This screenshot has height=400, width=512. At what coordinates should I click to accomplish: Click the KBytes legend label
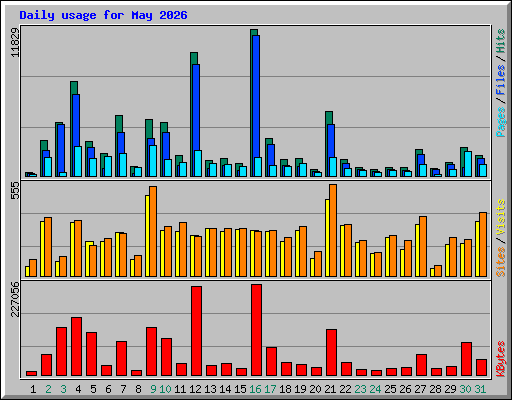tap(500, 359)
